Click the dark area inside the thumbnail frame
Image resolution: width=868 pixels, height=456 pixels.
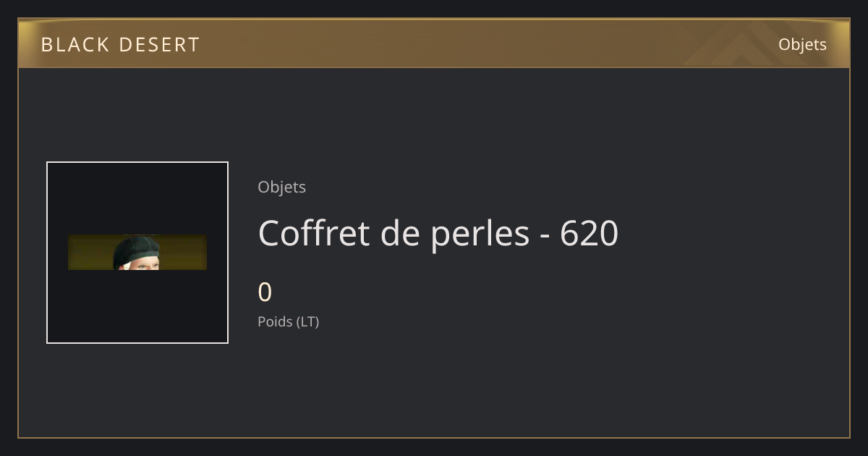pyautogui.click(x=137, y=304)
